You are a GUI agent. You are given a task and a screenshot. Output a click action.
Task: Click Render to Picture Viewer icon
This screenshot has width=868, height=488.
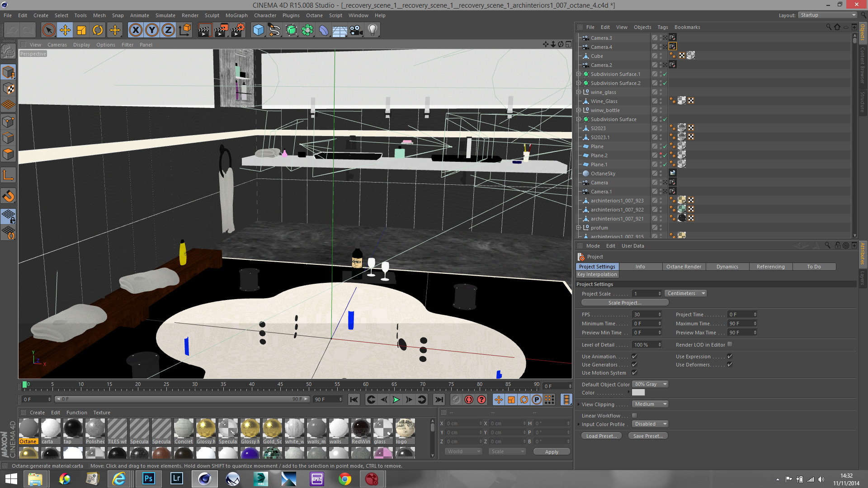click(221, 30)
